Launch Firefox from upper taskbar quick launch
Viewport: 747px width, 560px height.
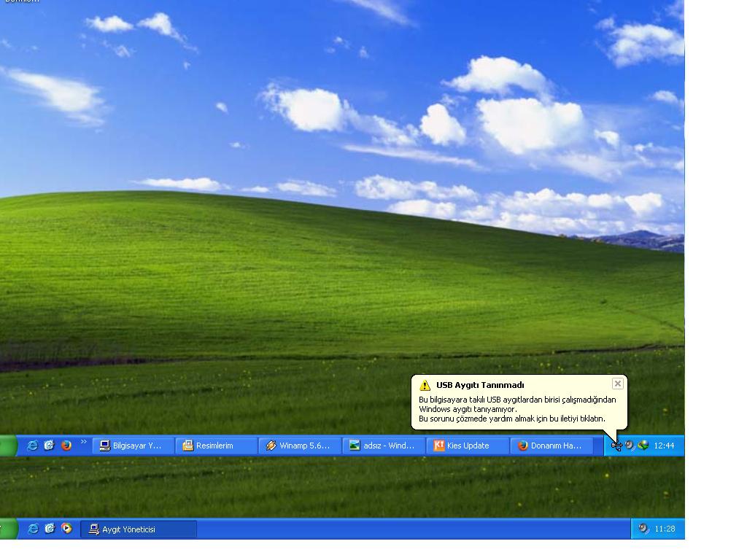tap(66, 446)
